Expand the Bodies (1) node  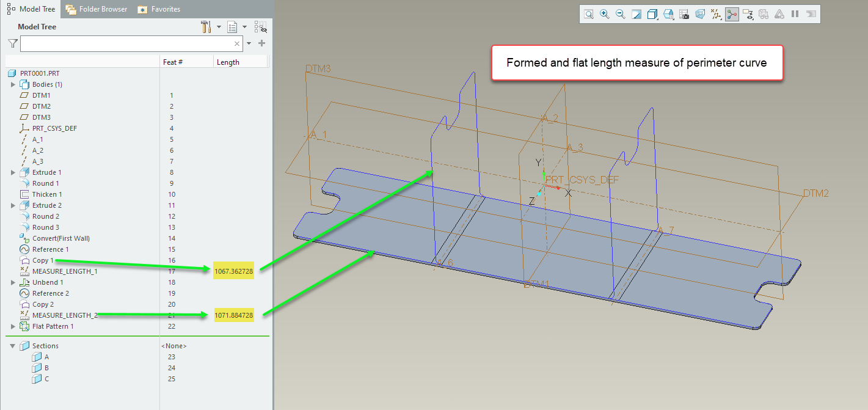(x=12, y=84)
